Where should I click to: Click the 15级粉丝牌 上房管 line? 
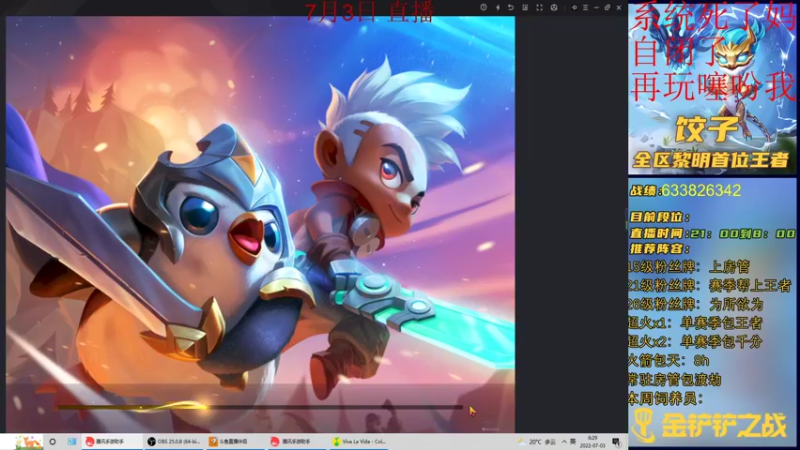[689, 266]
